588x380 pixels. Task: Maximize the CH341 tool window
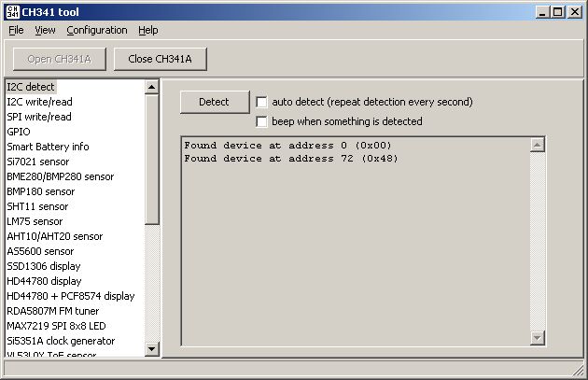[557, 12]
